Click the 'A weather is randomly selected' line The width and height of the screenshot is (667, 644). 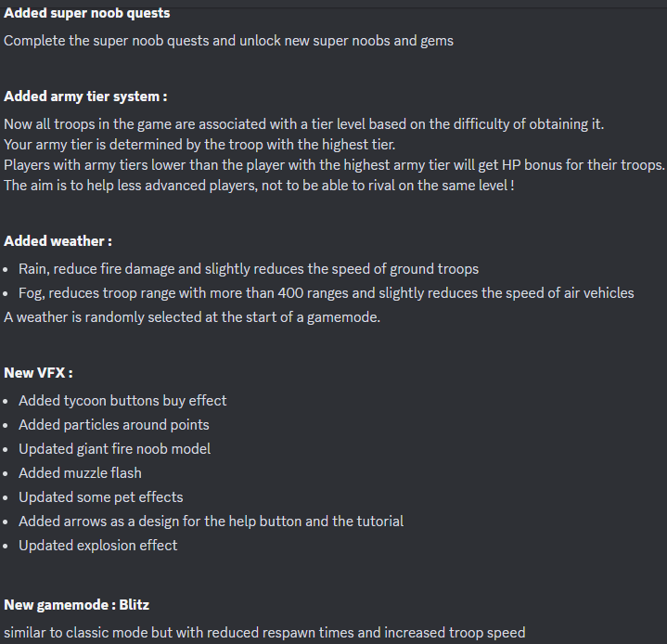click(x=192, y=317)
